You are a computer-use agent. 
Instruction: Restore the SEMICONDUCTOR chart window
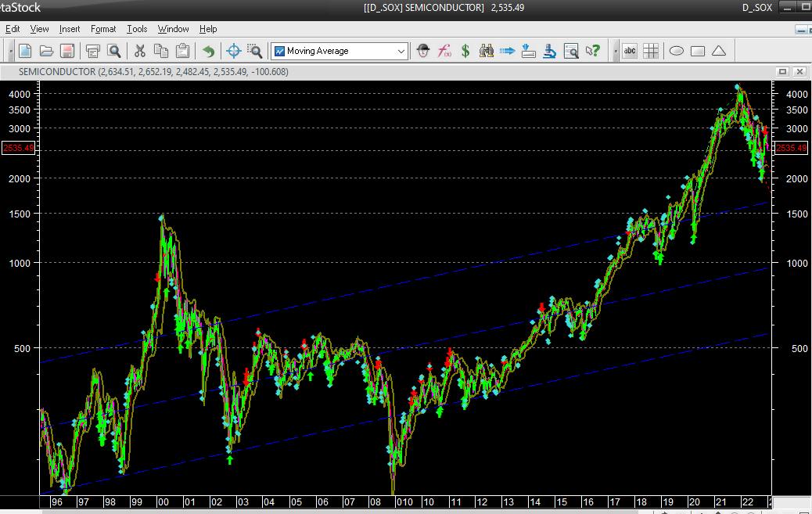(782, 71)
